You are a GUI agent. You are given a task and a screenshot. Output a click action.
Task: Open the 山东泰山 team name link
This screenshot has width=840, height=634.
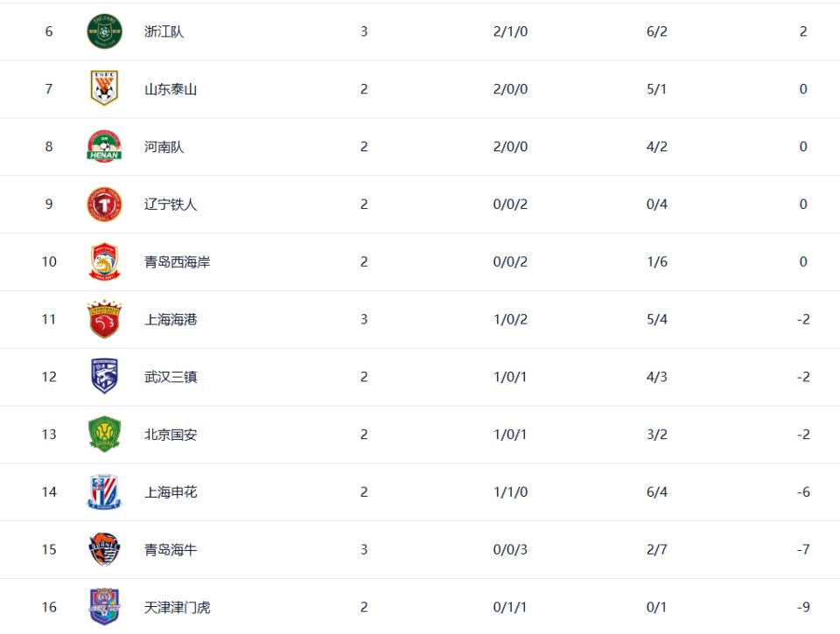point(171,89)
